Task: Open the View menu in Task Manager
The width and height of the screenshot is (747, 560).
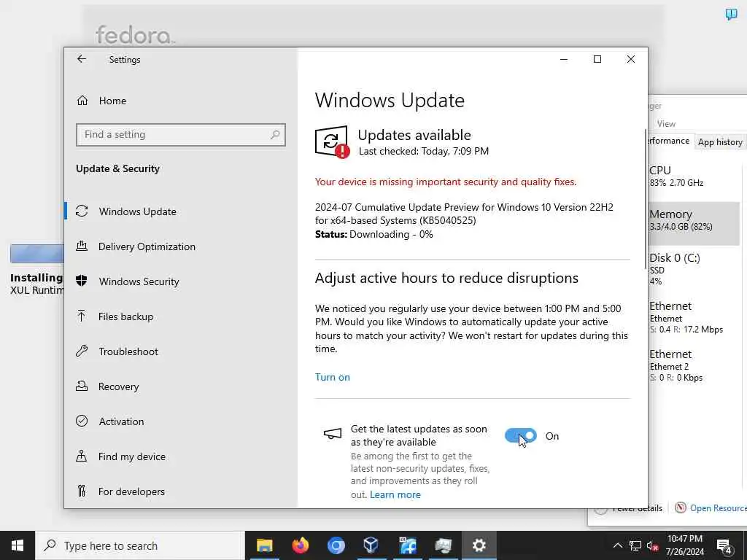Action: [x=666, y=124]
